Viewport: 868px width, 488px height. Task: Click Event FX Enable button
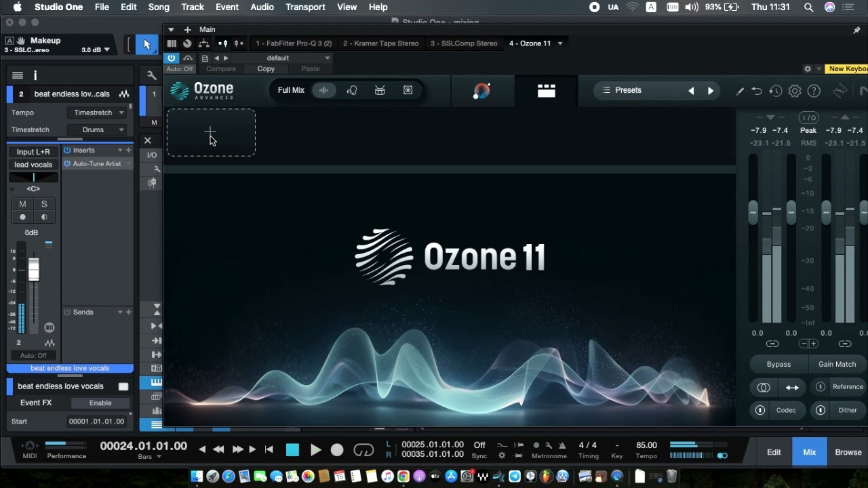pos(100,403)
